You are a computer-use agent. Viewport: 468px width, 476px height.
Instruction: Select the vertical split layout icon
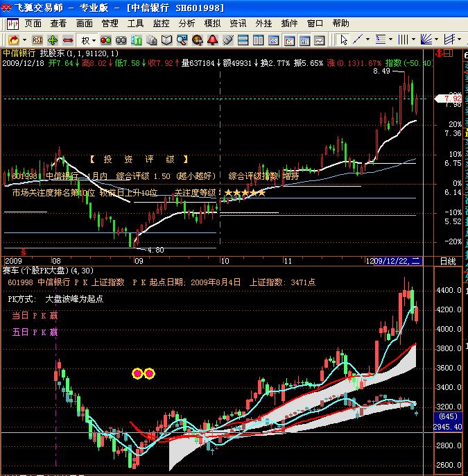[x=259, y=40]
